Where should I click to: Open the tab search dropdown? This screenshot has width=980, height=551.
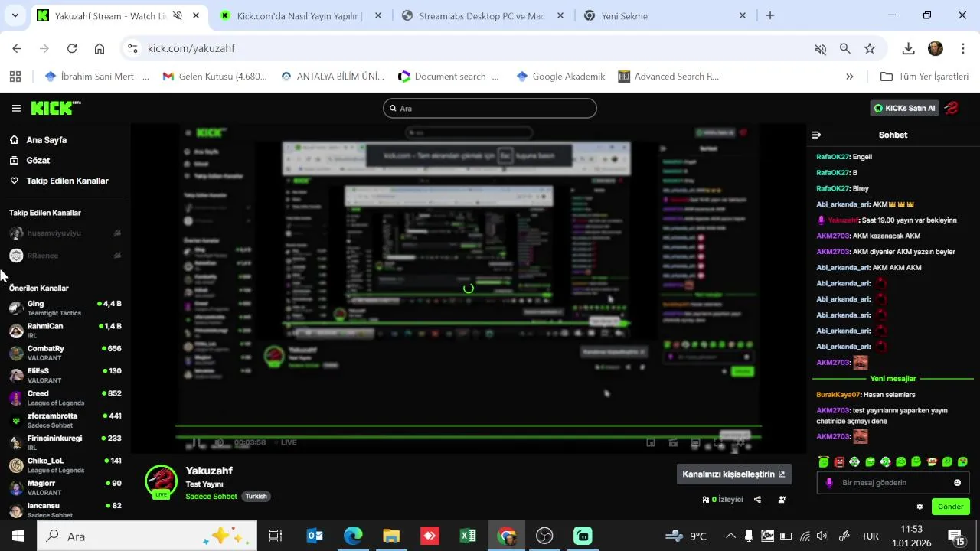click(x=15, y=15)
